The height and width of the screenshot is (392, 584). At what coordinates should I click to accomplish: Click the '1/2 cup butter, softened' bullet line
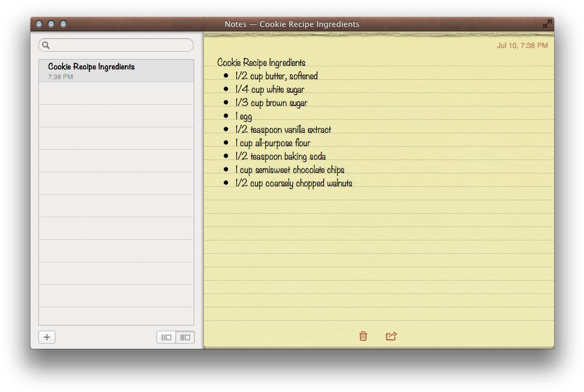276,75
